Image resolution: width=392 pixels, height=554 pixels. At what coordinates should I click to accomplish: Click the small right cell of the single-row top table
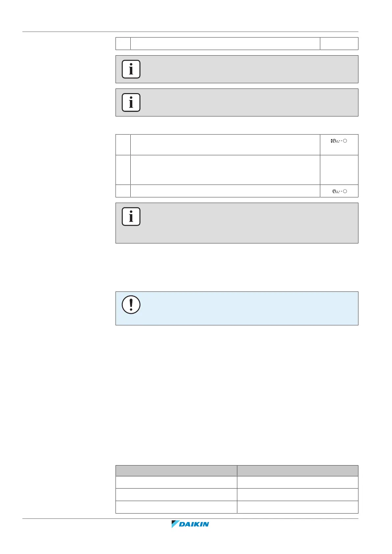339,43
